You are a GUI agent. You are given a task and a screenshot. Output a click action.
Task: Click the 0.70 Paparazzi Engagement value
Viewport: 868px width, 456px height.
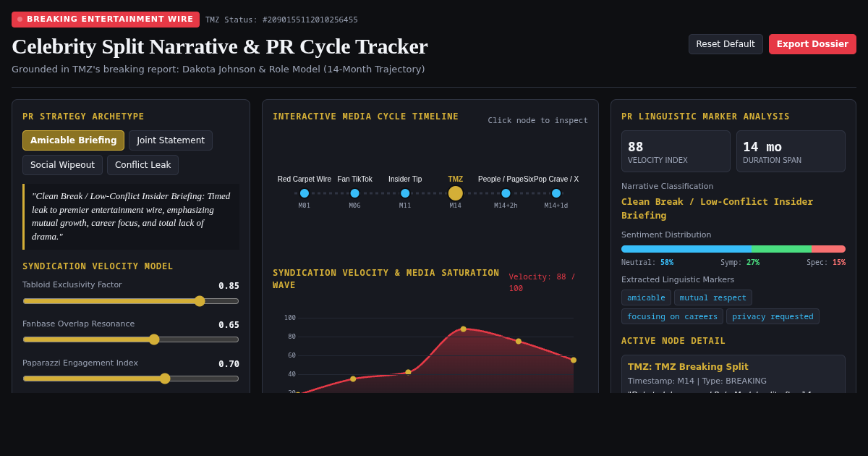click(x=229, y=364)
